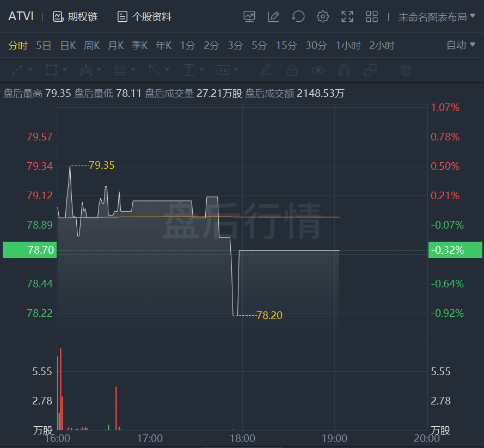Toggle the magnet snap mode icon
This screenshot has width=484, height=448.
click(344, 70)
